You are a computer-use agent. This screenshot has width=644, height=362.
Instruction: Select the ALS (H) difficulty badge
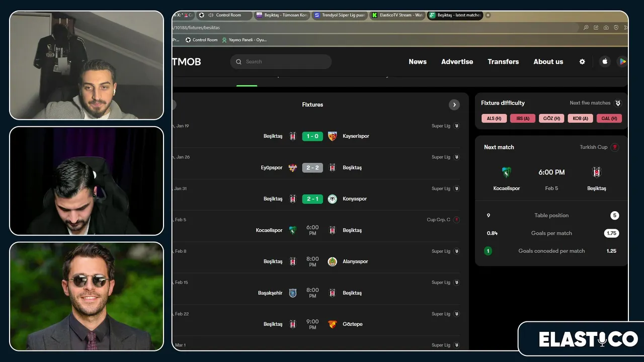494,119
